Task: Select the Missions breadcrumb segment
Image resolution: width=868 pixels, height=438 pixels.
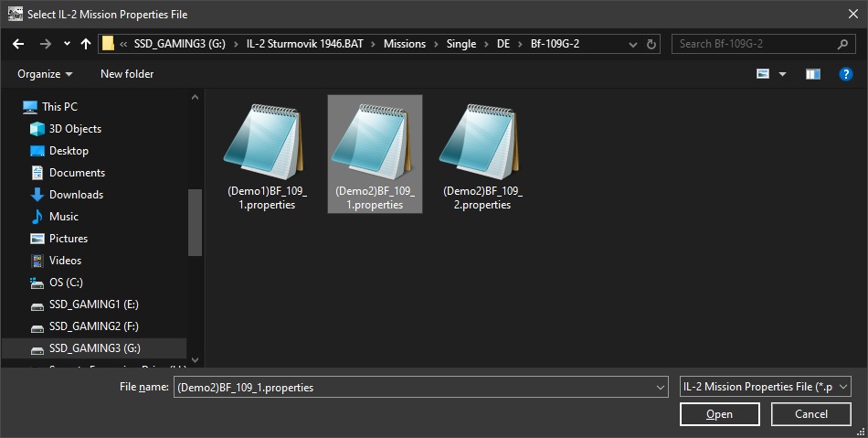Action: (405, 44)
